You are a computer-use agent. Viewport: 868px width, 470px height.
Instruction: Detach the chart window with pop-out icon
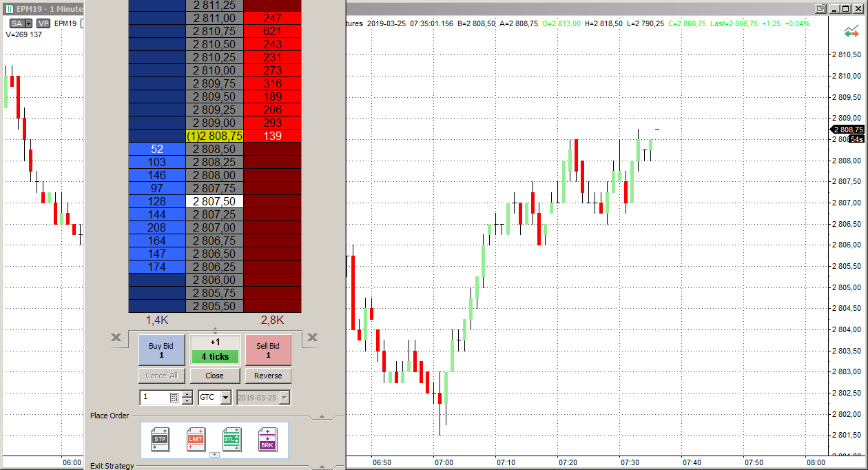click(x=820, y=8)
